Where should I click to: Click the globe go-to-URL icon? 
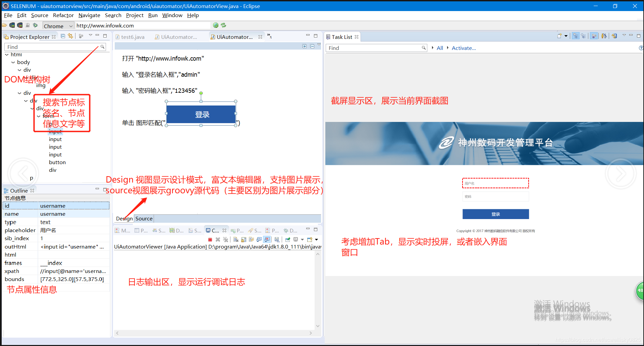click(216, 25)
